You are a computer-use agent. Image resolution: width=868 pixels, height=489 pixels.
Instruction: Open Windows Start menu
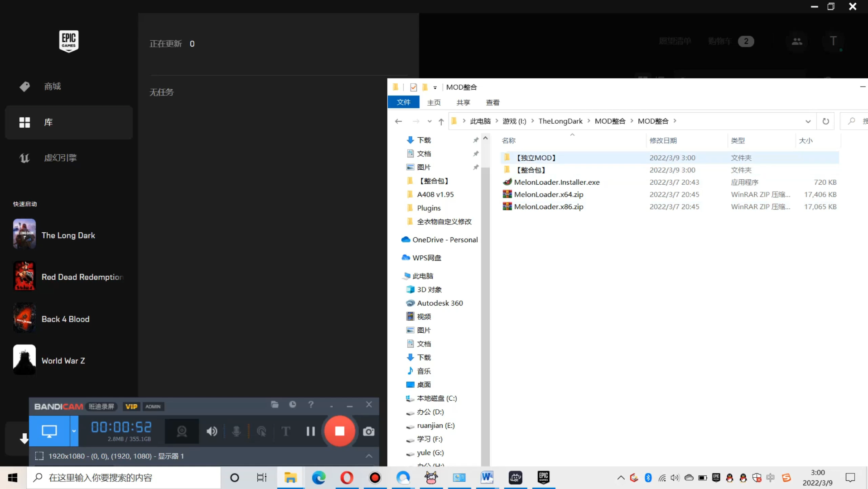click(13, 478)
